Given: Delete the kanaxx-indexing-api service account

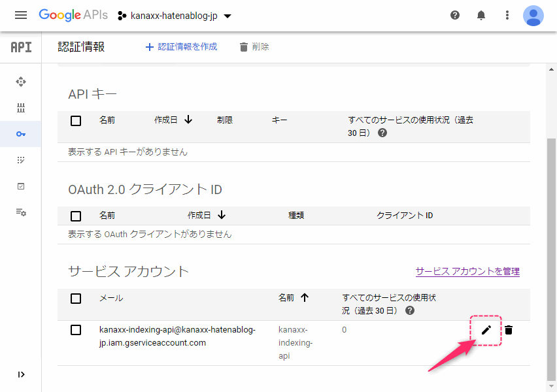Looking at the screenshot, I should coord(509,330).
